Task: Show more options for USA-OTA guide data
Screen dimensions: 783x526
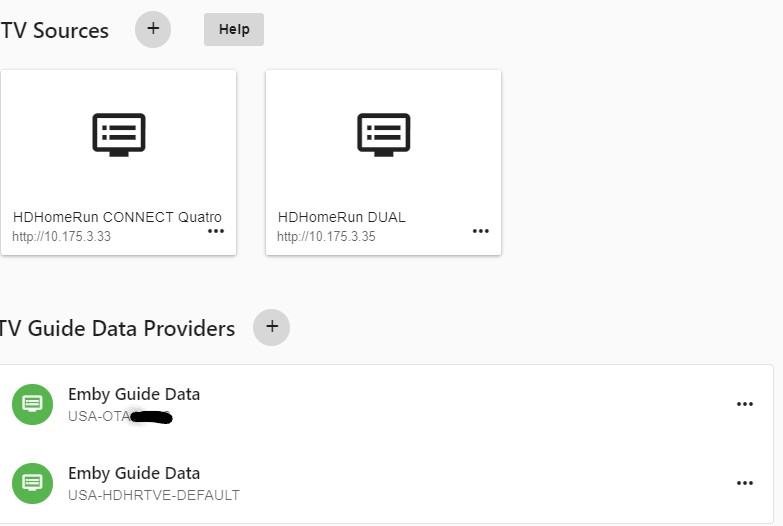Action: [745, 404]
